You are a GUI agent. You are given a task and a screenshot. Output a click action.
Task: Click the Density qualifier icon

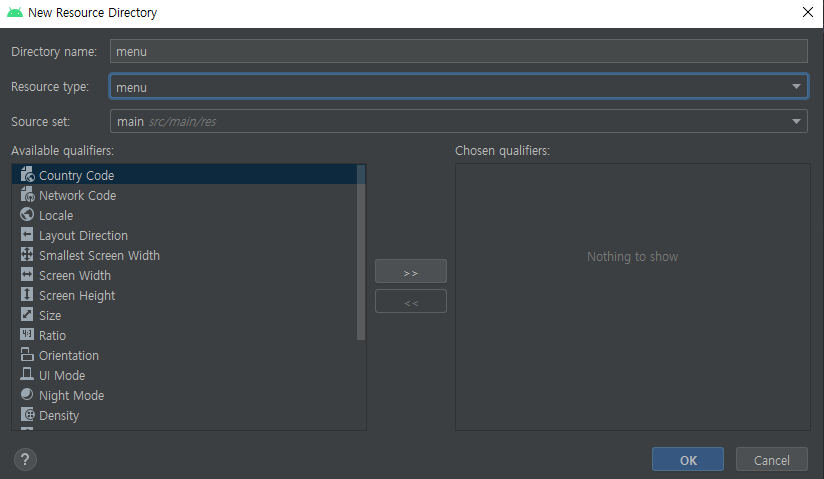pyautogui.click(x=27, y=414)
